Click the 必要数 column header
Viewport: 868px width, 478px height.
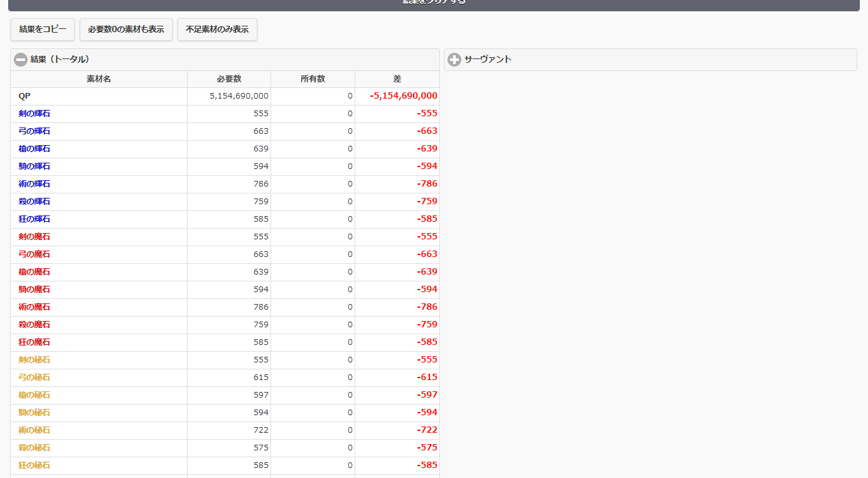tap(229, 79)
